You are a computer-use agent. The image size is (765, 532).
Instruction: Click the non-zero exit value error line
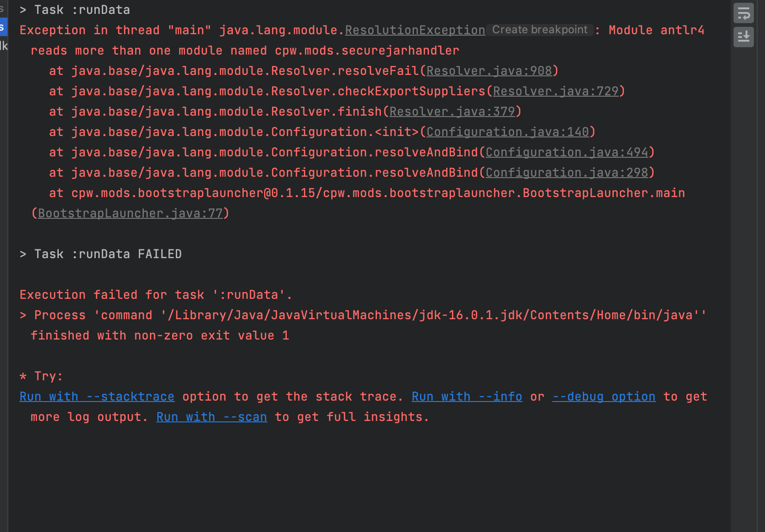[160, 335]
